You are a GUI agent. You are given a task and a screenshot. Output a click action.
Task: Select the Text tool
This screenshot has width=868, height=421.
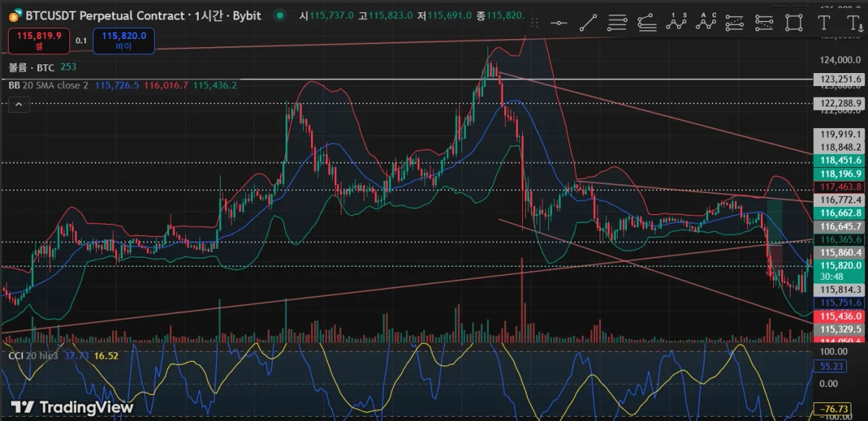pos(823,22)
